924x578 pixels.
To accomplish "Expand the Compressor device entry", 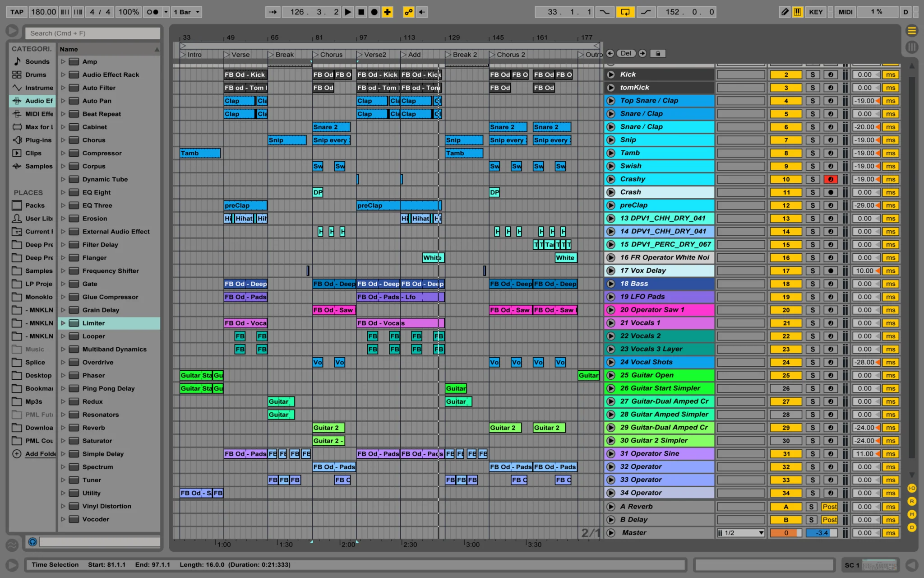I will point(63,153).
